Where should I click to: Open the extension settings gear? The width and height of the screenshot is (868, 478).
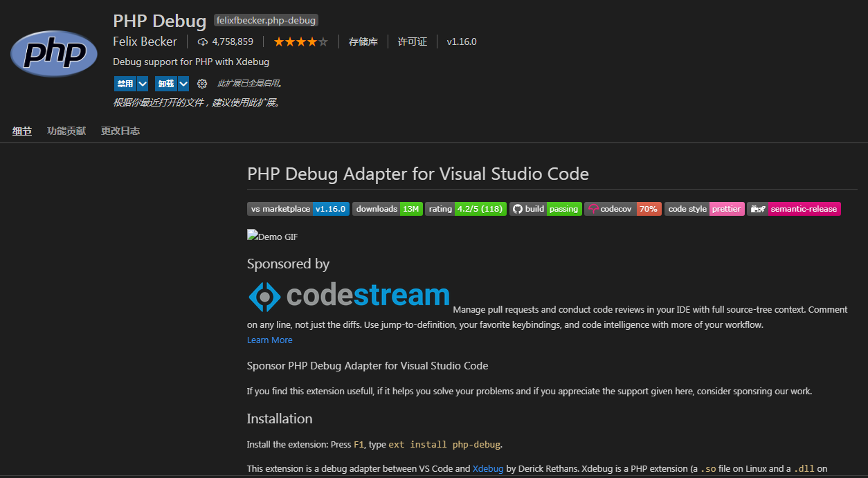(x=202, y=84)
